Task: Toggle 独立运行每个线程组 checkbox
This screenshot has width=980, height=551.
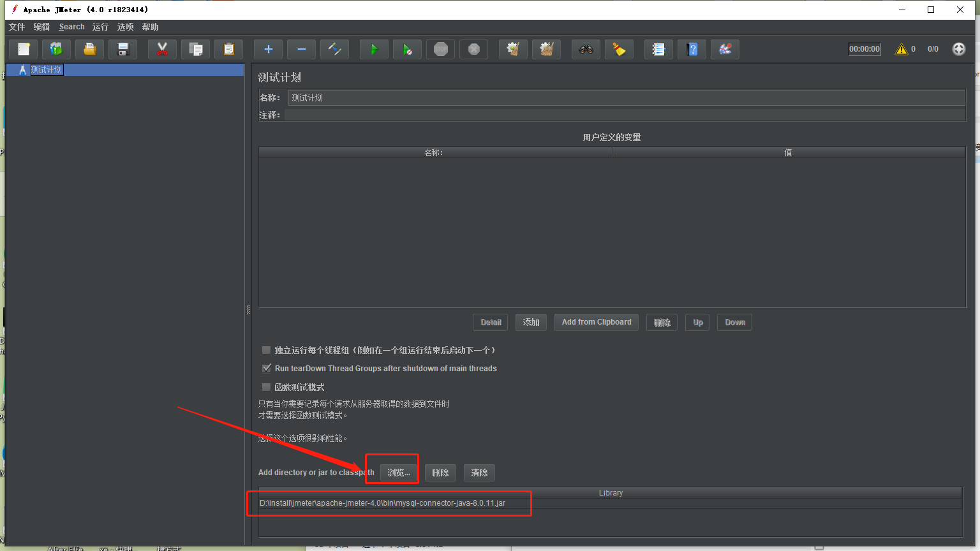Action: (x=267, y=350)
